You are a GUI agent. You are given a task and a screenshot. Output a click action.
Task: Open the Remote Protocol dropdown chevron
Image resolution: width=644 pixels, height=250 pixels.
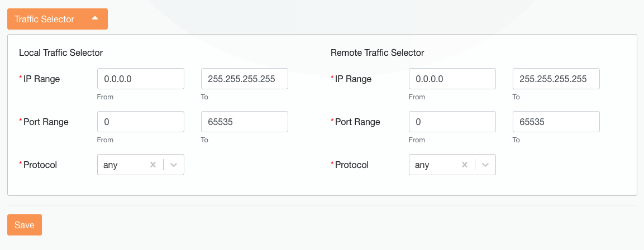point(485,165)
